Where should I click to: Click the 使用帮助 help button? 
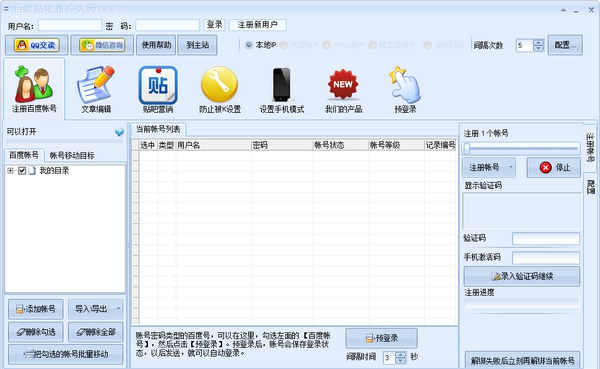click(156, 45)
